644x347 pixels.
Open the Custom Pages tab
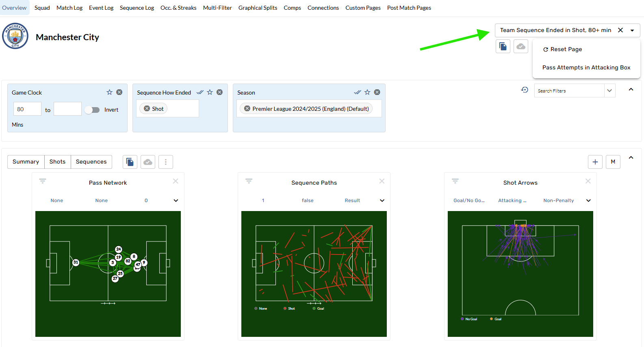click(363, 8)
